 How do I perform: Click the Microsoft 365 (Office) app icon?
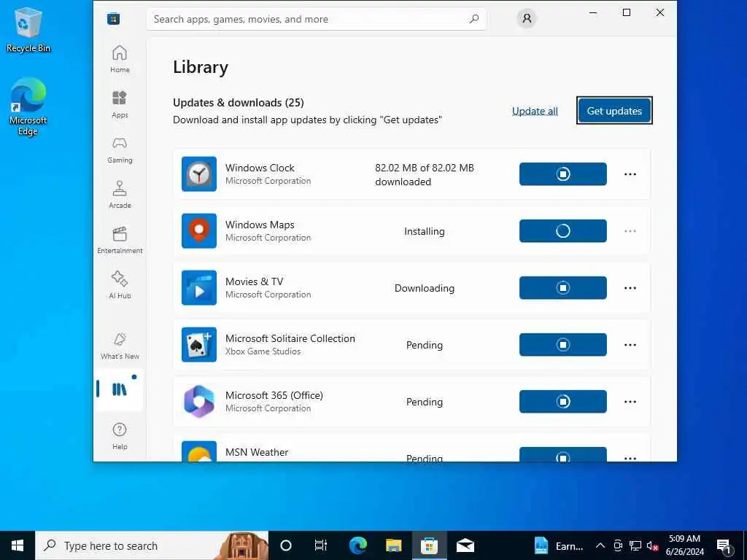(199, 402)
